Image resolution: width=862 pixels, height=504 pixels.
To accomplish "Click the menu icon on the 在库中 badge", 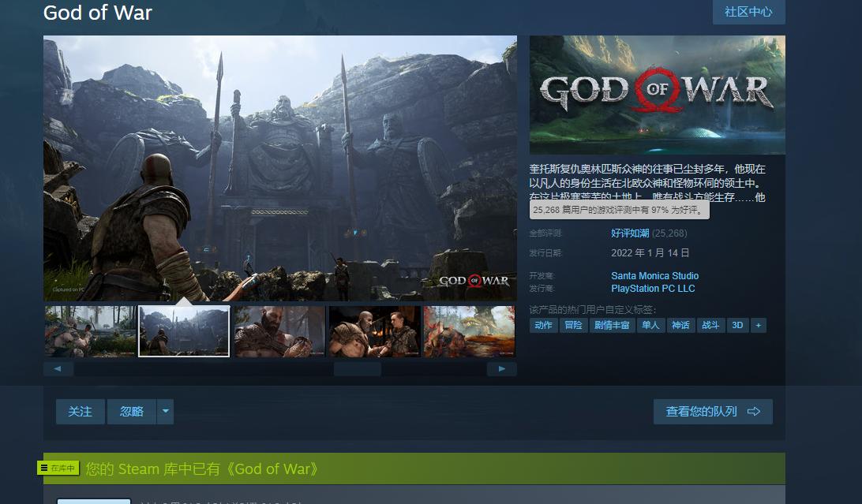I will (x=46, y=468).
